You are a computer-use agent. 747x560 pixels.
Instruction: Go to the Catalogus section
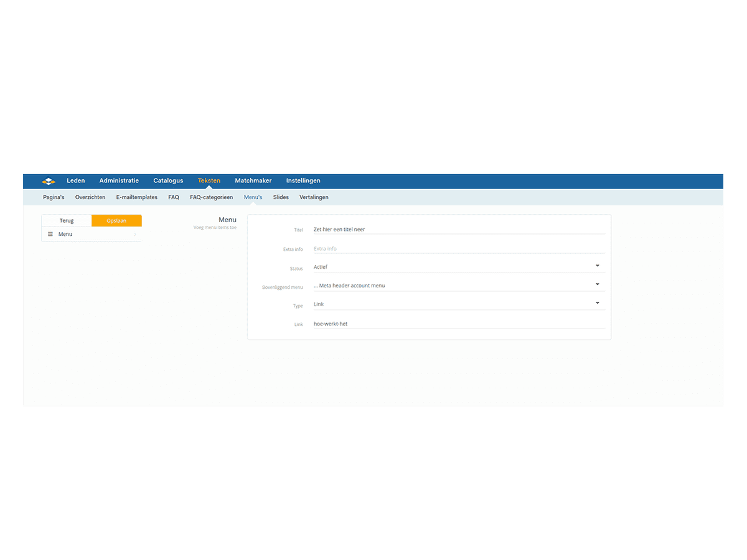click(x=168, y=181)
